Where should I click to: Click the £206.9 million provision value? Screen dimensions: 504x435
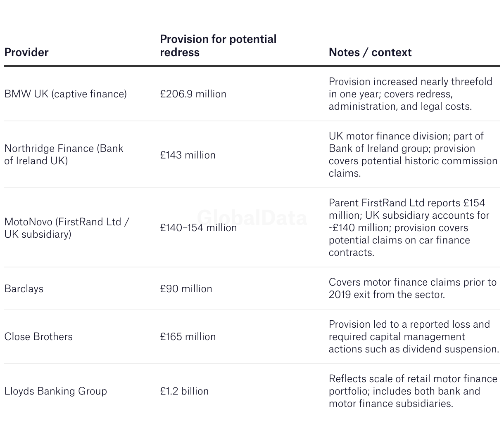click(x=193, y=94)
